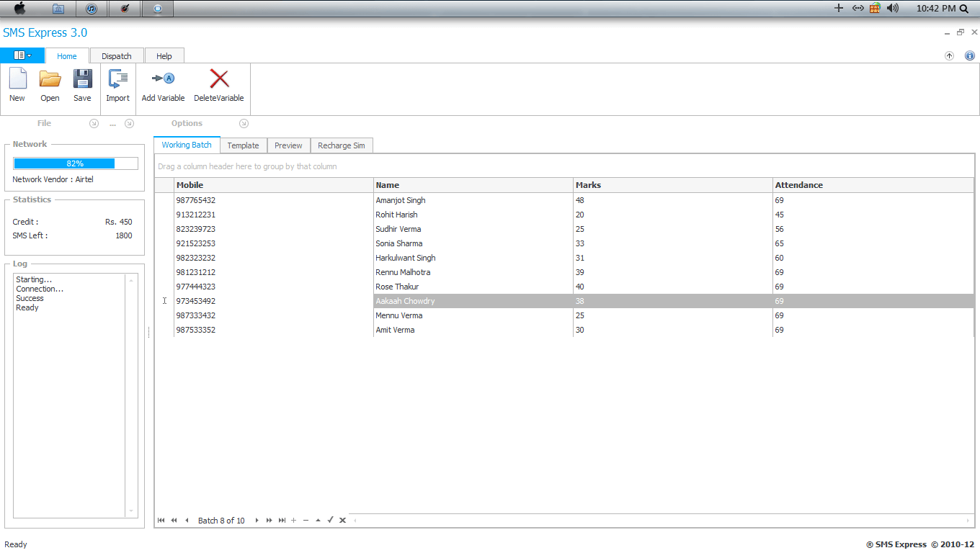Switch to the Template tab
The image size is (980, 553).
243,145
